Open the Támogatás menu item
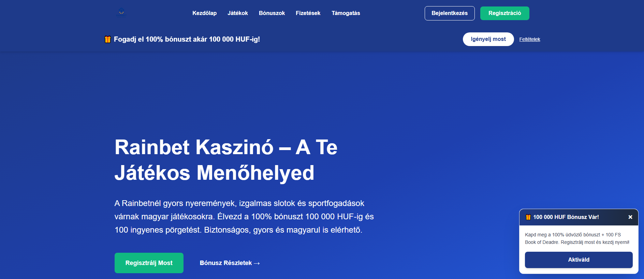Viewport: 644px width, 279px height. point(346,13)
